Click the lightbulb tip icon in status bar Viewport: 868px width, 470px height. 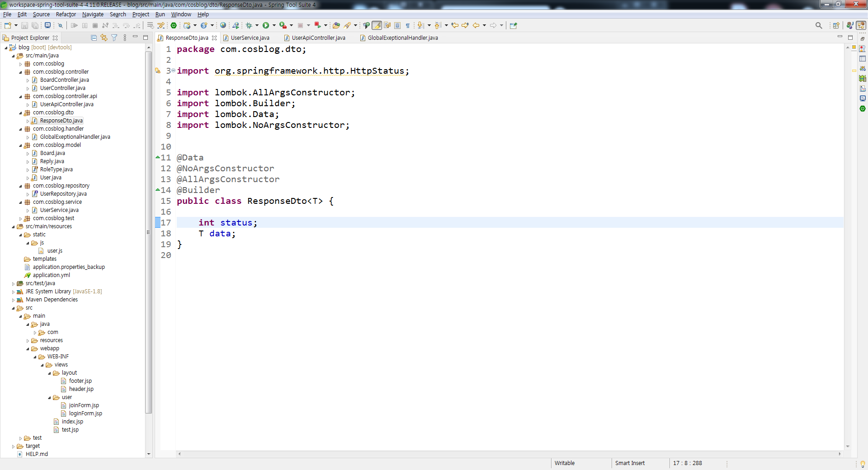[863, 464]
